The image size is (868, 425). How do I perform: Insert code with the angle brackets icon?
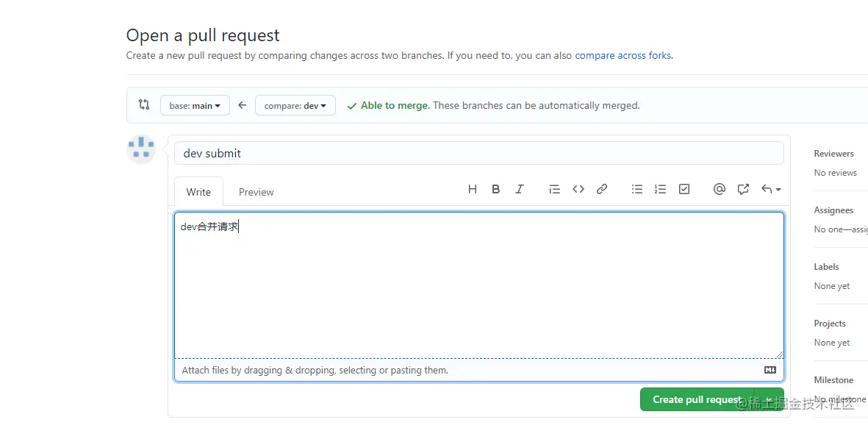pyautogui.click(x=578, y=190)
